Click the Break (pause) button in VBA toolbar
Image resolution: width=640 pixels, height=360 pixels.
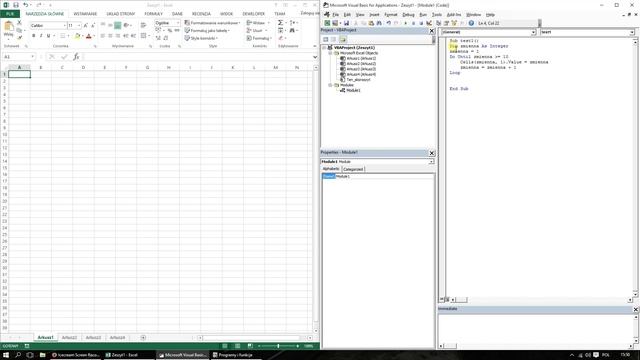point(413,23)
